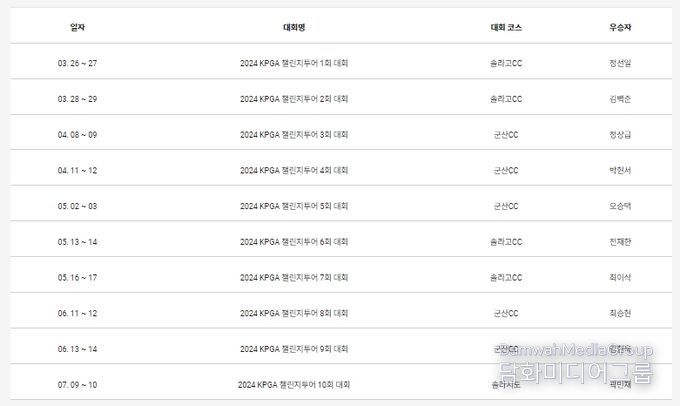
Task: Click the 대회 코스 column header
Action: pyautogui.click(x=506, y=27)
